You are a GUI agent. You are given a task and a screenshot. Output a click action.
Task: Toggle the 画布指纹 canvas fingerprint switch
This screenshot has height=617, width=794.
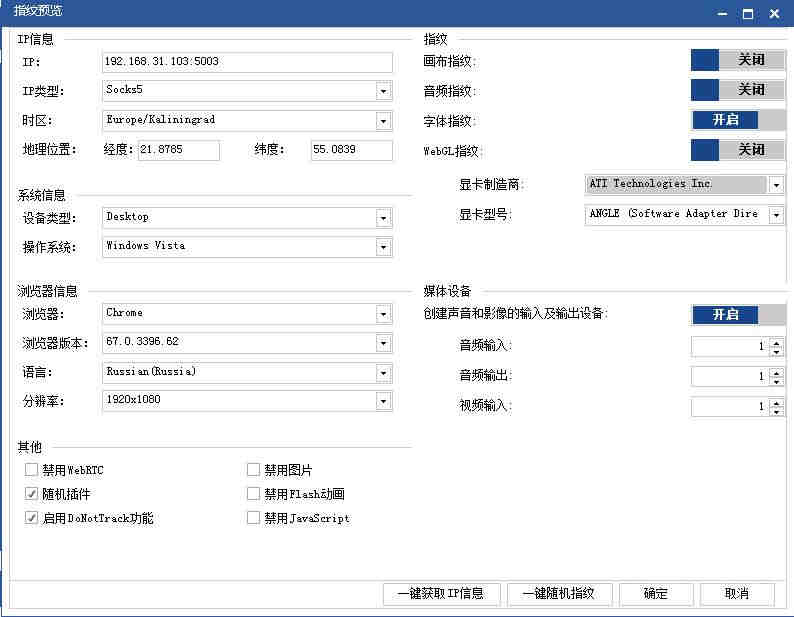coord(737,60)
